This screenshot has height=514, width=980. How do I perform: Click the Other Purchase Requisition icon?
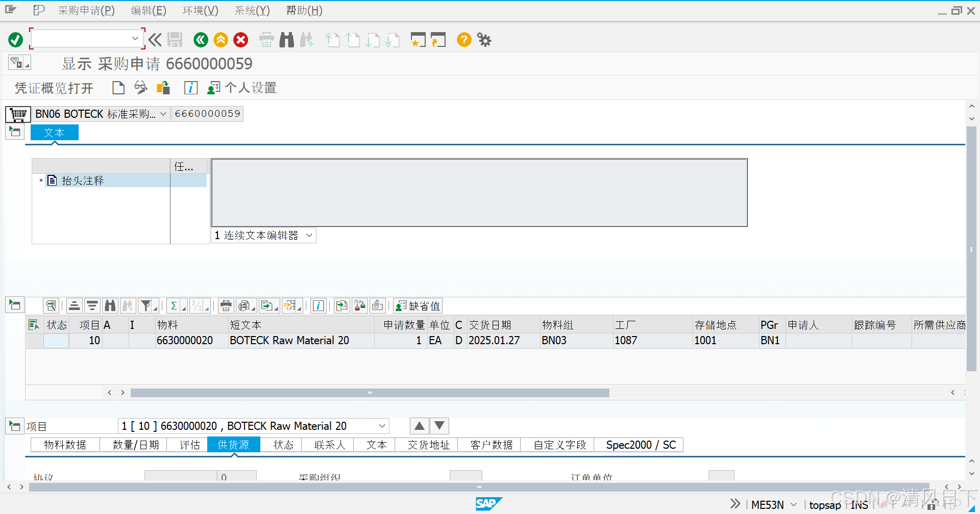click(163, 88)
